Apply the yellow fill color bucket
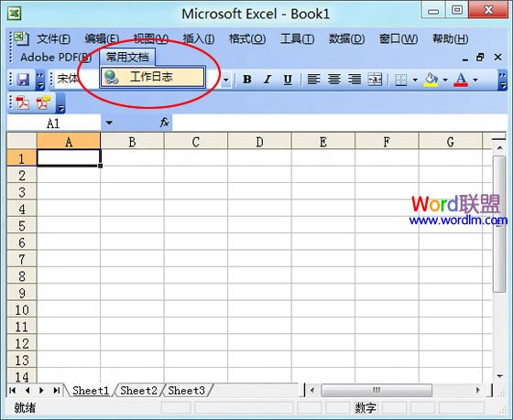 coord(431,80)
